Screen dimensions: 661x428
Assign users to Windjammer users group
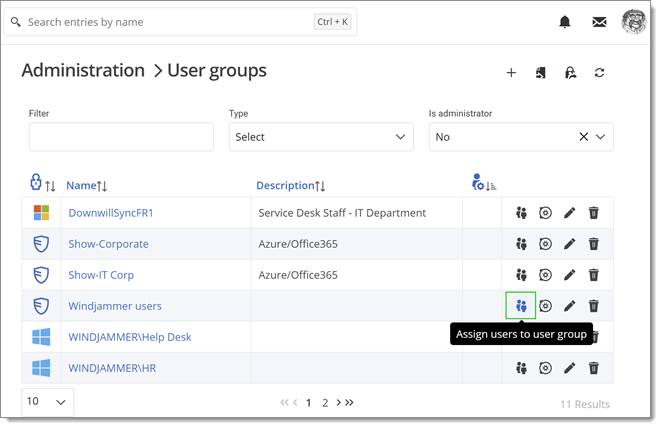coord(521,306)
